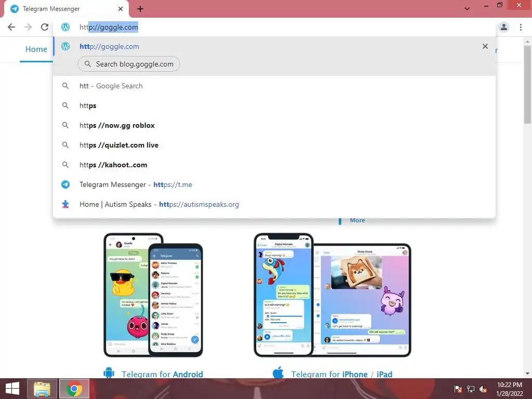The width and height of the screenshot is (532, 399).
Task: Click the Android robot icon
Action: 109,373
